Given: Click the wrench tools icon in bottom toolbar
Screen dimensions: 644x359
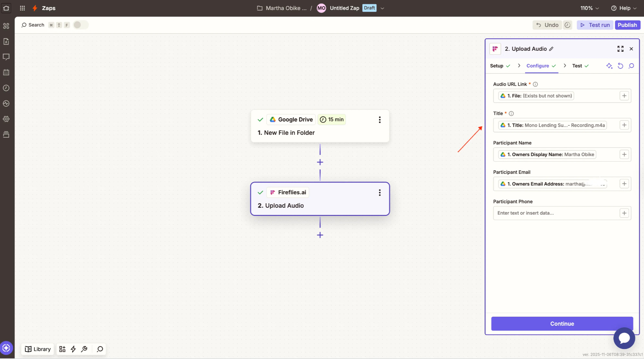Looking at the screenshot, I should click(x=84, y=349).
